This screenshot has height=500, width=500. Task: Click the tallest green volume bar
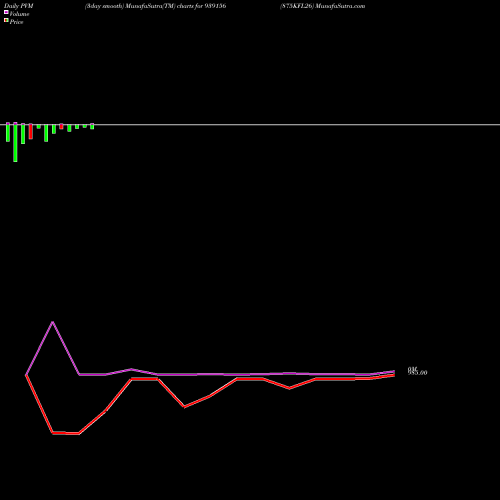(x=15, y=142)
